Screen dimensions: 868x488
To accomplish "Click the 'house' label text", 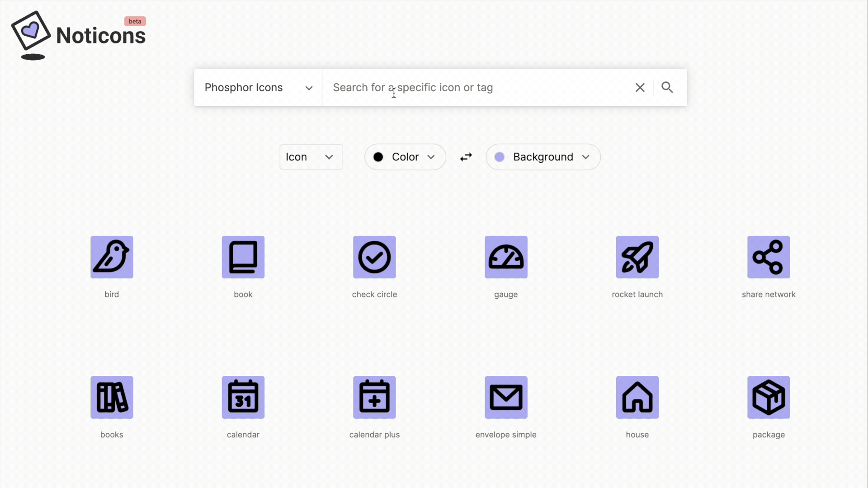I will coord(637,435).
